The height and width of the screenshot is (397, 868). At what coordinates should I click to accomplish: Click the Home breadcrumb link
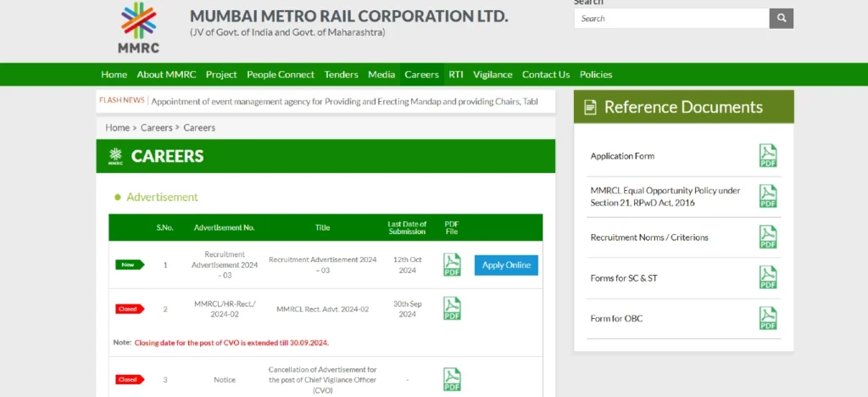tap(117, 127)
